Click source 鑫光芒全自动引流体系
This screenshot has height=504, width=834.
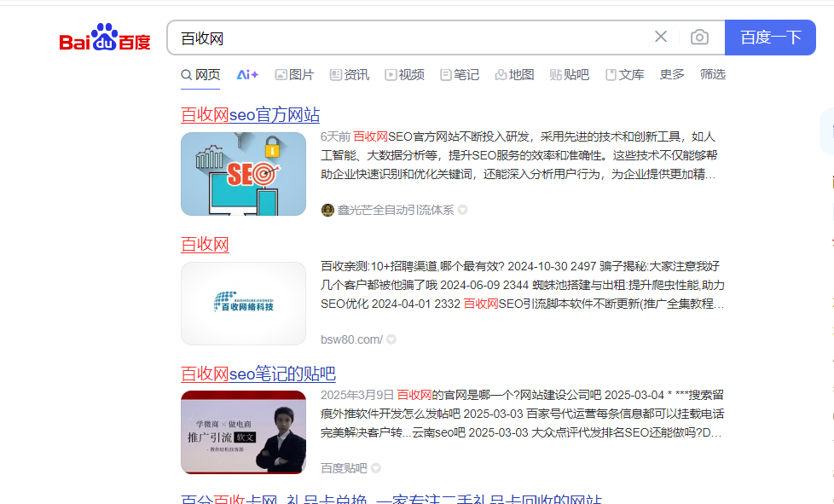(x=395, y=210)
